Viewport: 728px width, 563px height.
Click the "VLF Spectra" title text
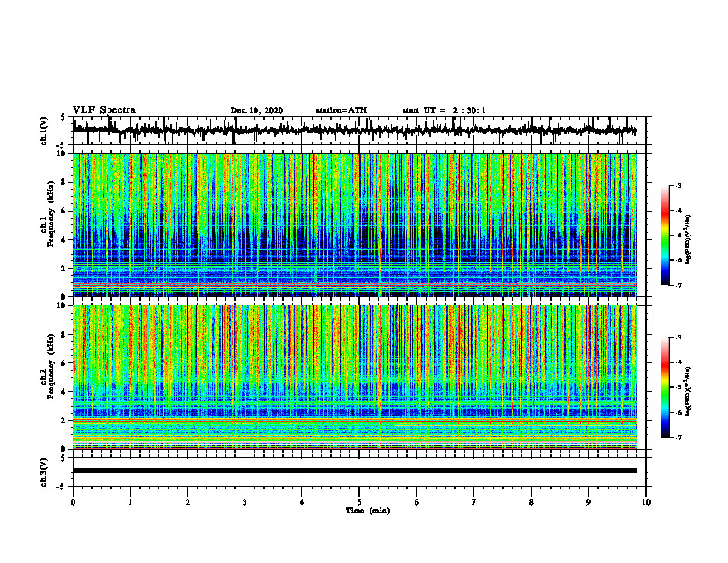click(x=104, y=109)
